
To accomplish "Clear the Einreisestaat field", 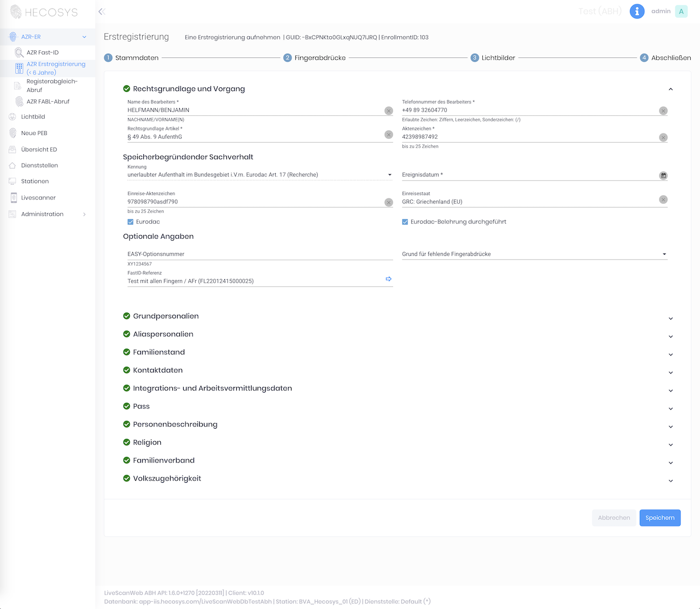I will [663, 200].
